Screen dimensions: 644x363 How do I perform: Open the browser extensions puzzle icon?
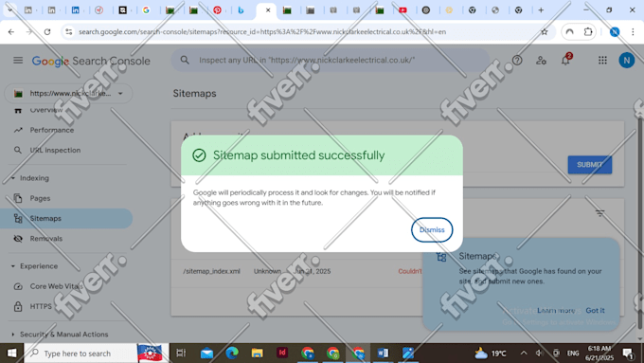tap(588, 31)
